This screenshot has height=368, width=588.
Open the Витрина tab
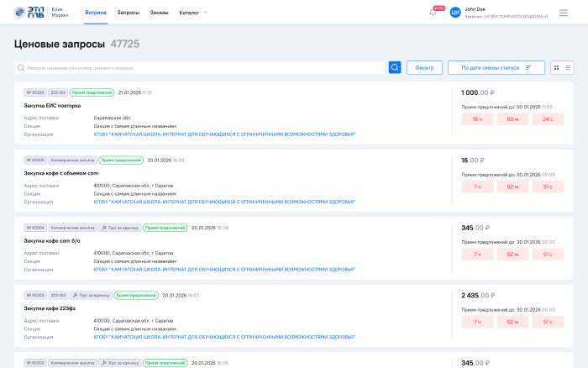point(96,13)
